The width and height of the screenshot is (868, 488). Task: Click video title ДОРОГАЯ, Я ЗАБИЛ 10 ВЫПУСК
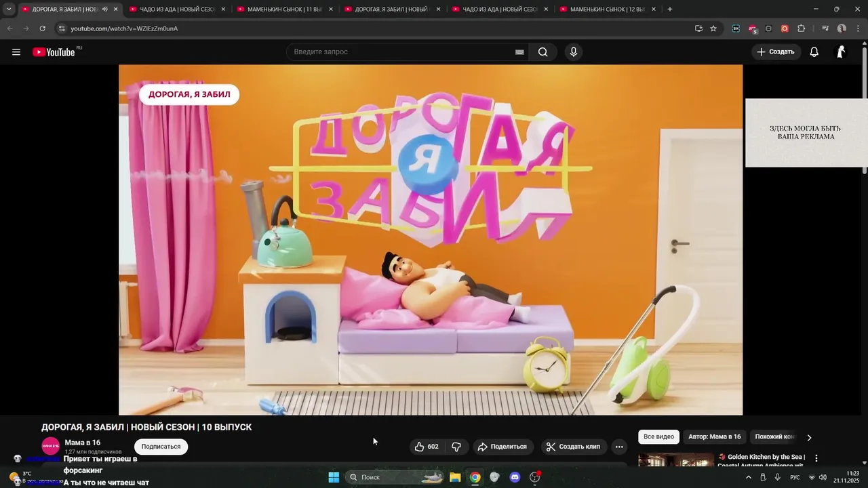[146, 427]
